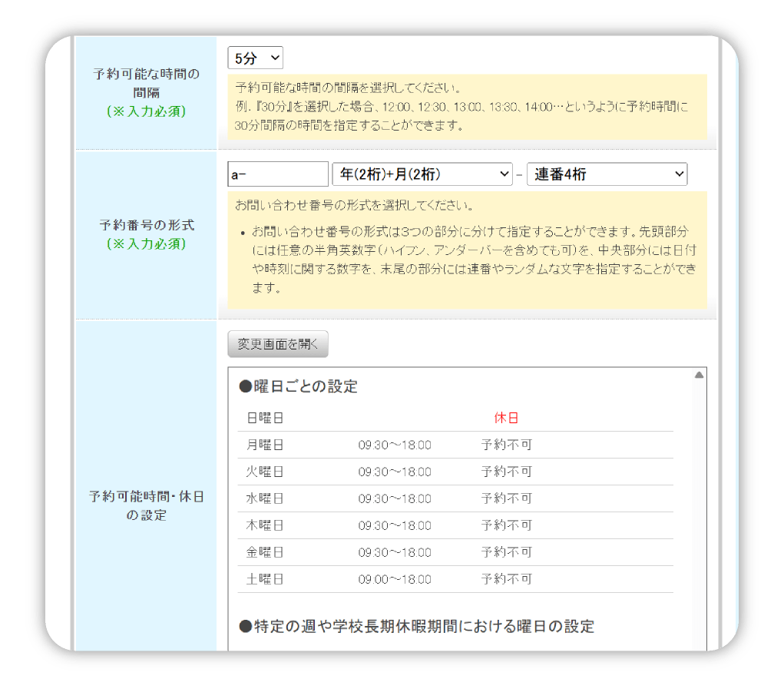Image resolution: width=784 pixels, height=692 pixels.
Task: Select the 月曜日 row label
Action: click(265, 445)
